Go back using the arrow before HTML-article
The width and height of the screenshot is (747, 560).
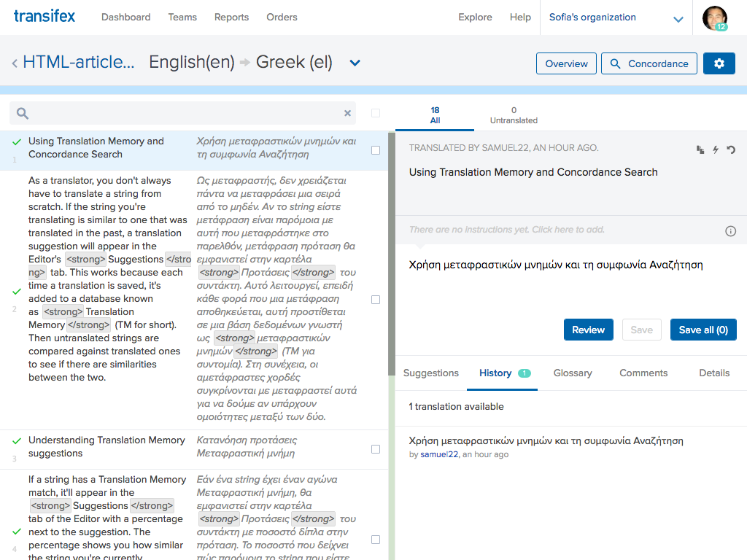coord(15,63)
